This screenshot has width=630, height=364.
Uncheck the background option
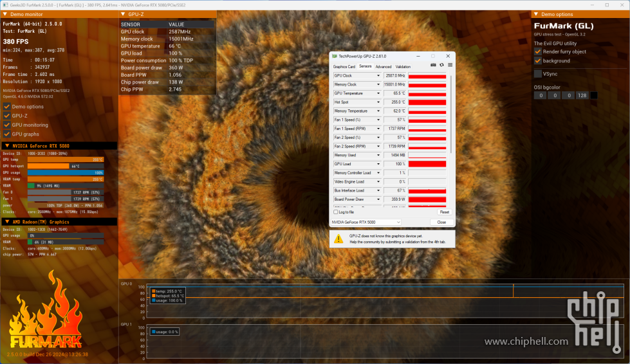537,60
